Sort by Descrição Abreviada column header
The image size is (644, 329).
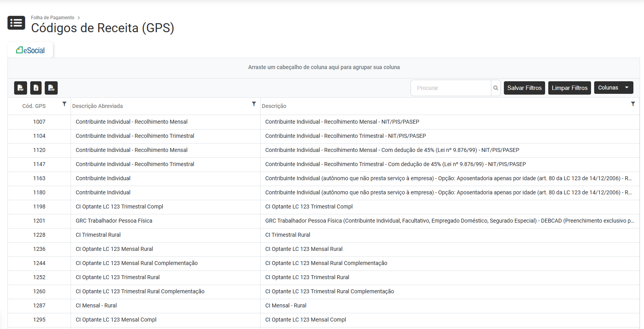[97, 106]
